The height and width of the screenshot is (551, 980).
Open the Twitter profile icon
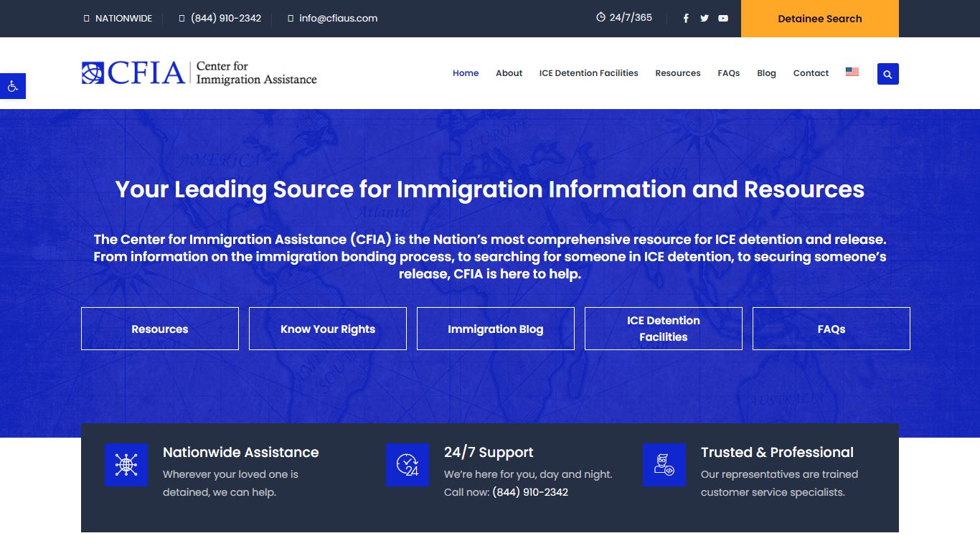[x=705, y=19]
